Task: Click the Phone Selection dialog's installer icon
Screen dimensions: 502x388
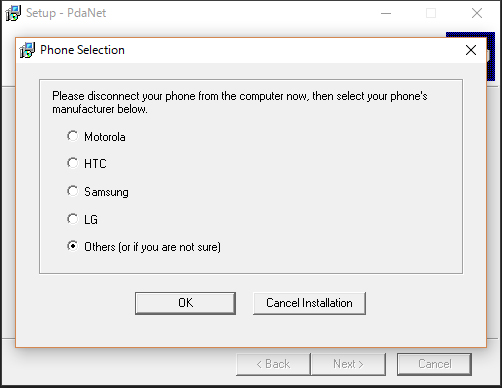Action: click(x=27, y=50)
